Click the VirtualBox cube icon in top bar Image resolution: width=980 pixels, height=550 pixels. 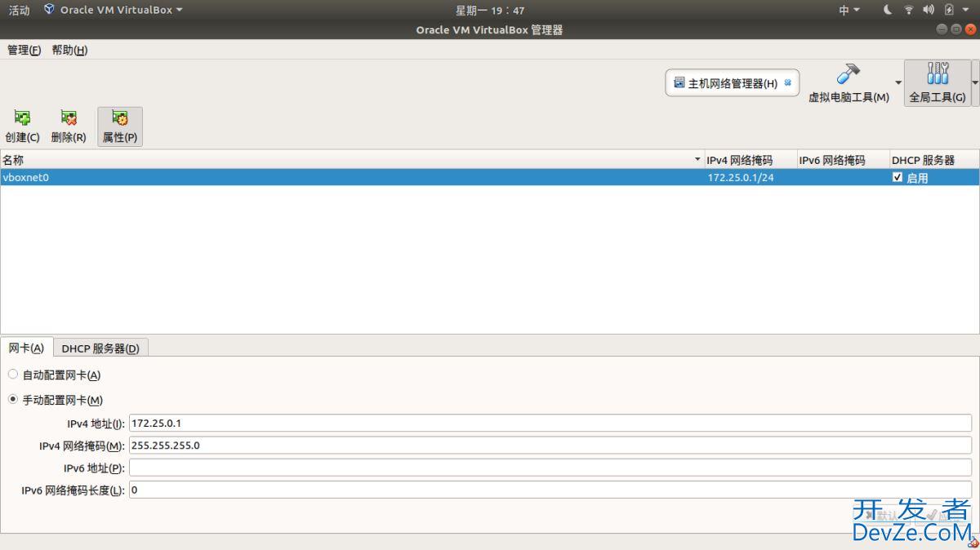(x=50, y=10)
